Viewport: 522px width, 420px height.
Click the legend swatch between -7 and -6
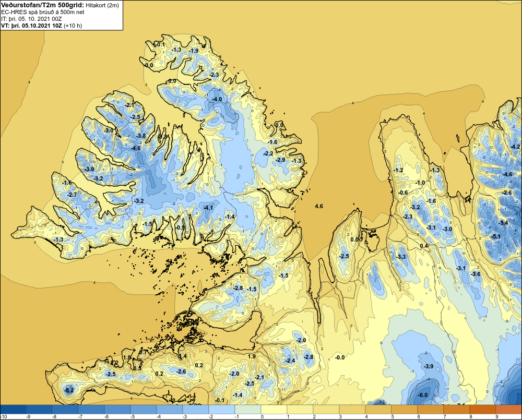point(91,409)
